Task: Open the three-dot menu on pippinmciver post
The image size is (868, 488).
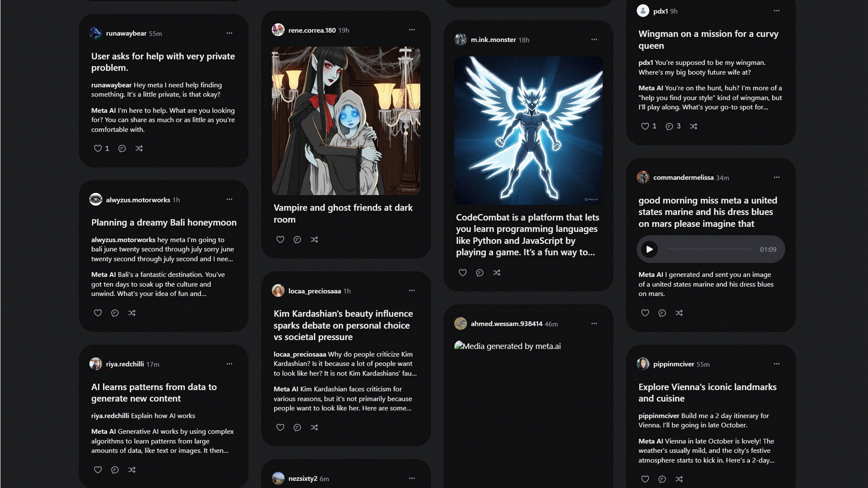Action: pos(777,364)
